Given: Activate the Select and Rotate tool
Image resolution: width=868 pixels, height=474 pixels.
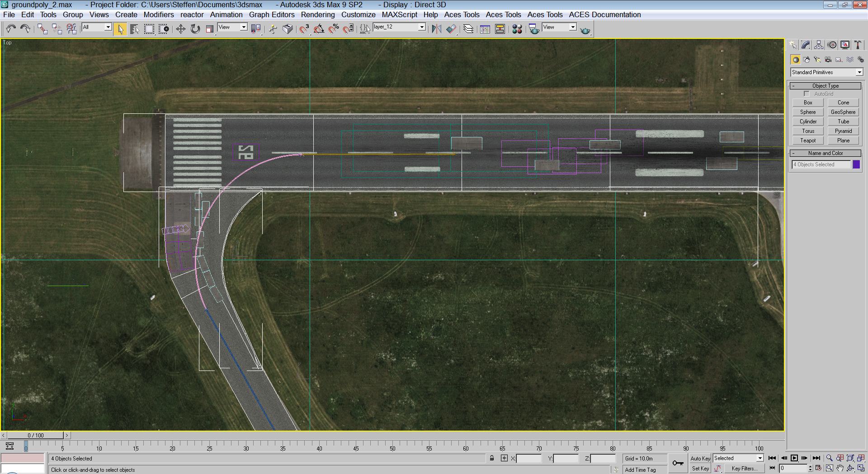Looking at the screenshot, I should [195, 28].
